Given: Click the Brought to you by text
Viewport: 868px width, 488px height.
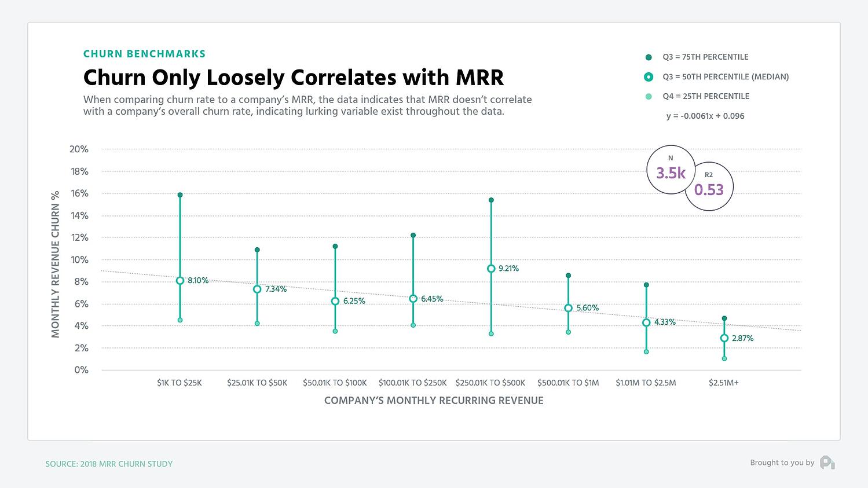Looking at the screenshot, I should [782, 463].
